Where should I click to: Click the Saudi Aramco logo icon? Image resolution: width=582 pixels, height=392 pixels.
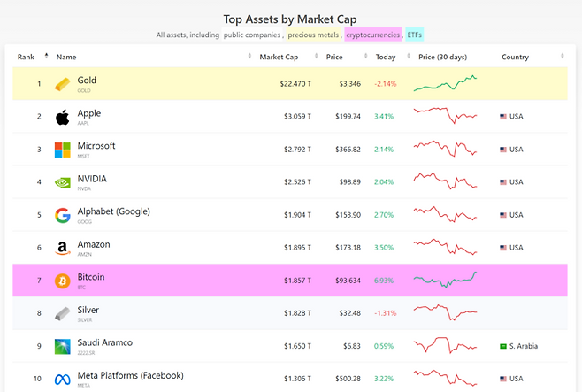click(x=62, y=346)
